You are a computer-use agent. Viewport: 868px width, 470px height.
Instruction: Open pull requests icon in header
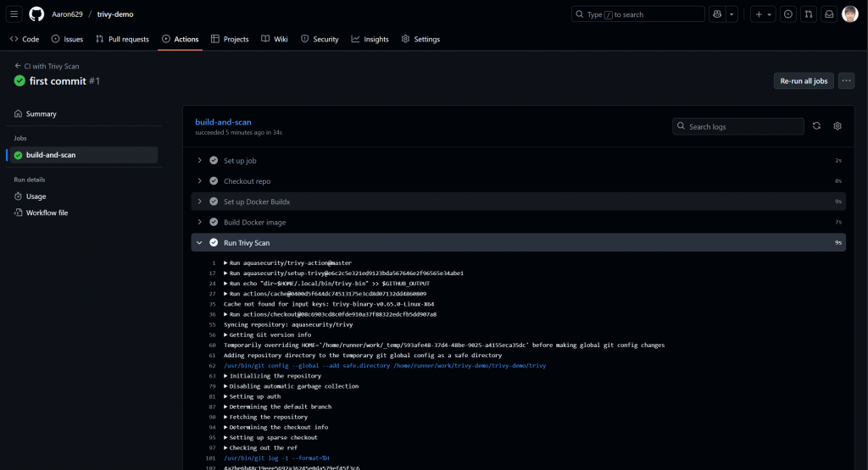[x=809, y=14]
